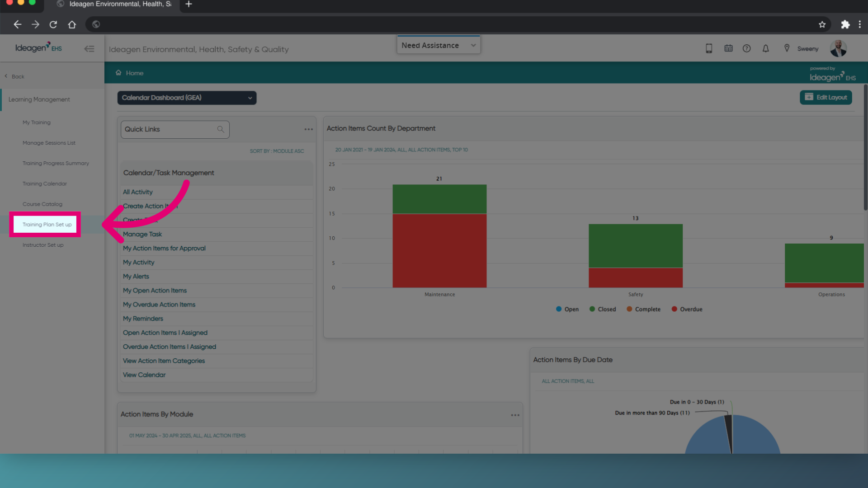Open help question mark icon
Viewport: 868px width, 488px height.
746,48
